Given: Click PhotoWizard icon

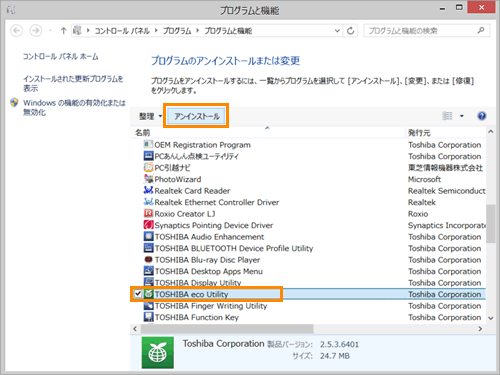Looking at the screenshot, I should click(x=148, y=179).
